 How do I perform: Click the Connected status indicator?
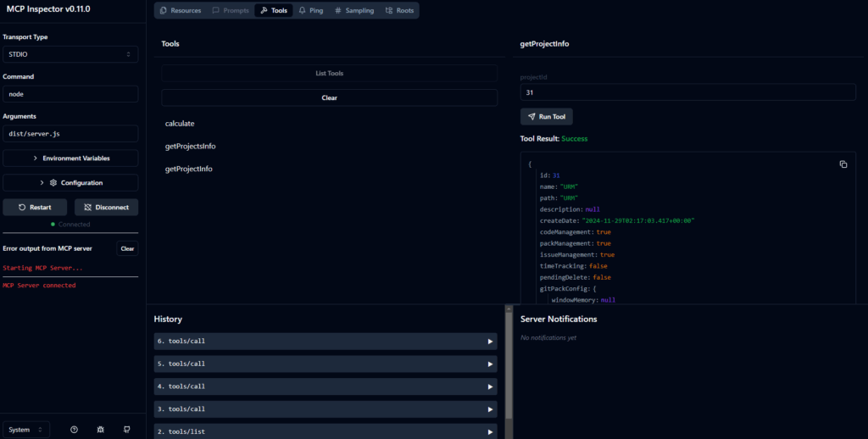tap(70, 225)
